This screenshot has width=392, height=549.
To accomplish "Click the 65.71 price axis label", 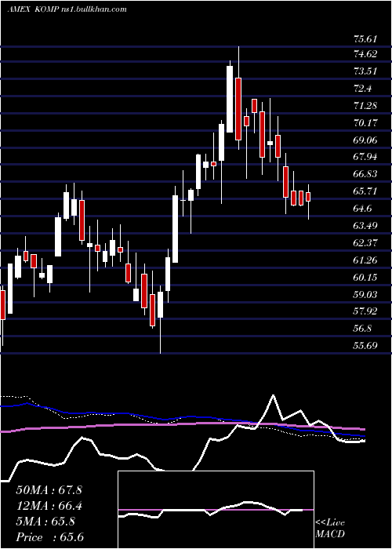I will point(365,191).
